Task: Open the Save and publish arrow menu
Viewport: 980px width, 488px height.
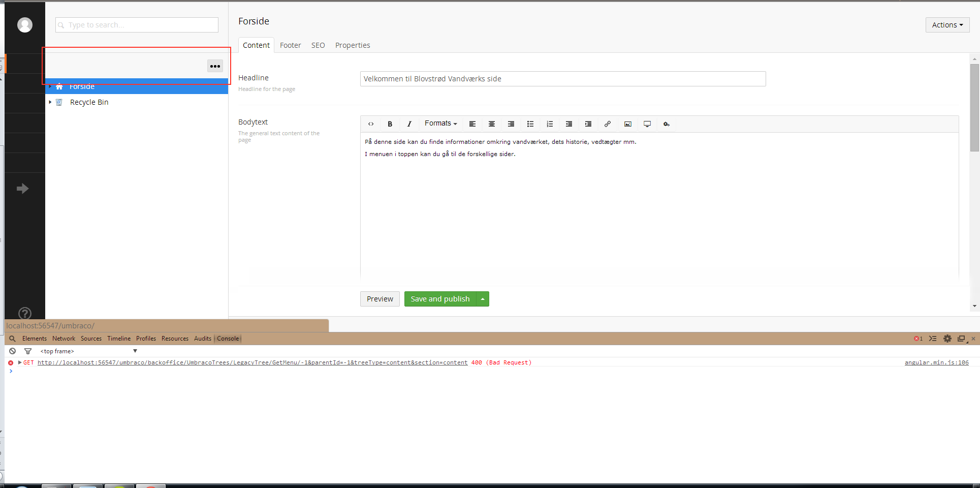Action: pos(483,299)
